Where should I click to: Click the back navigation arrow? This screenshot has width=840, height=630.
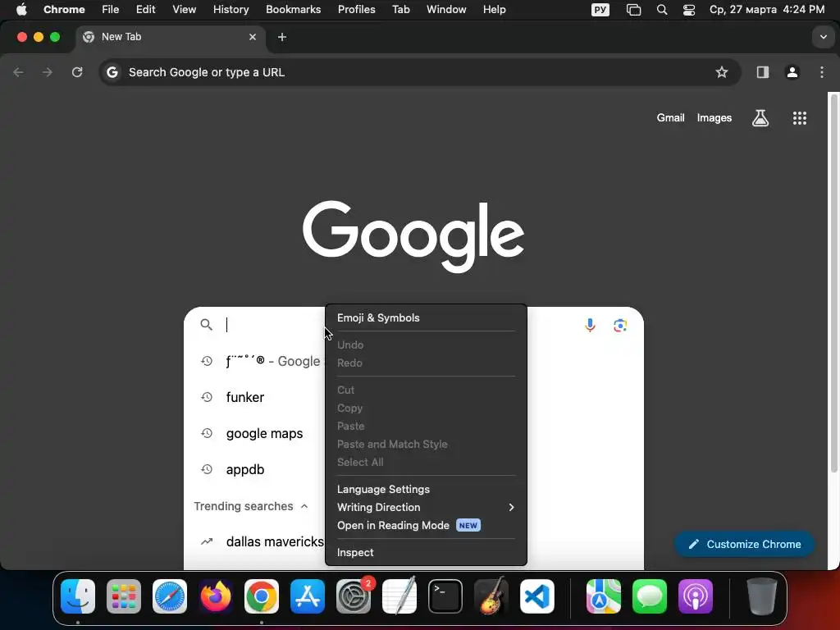point(18,72)
